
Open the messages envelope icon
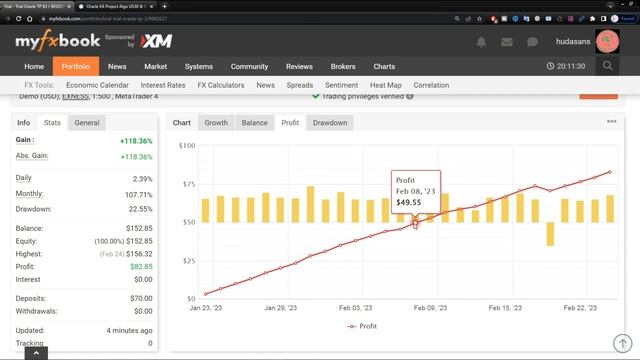pyautogui.click(x=507, y=42)
